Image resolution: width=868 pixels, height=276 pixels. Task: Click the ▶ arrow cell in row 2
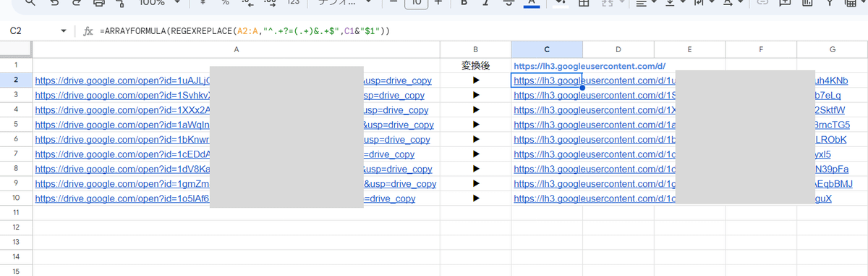coord(475,80)
